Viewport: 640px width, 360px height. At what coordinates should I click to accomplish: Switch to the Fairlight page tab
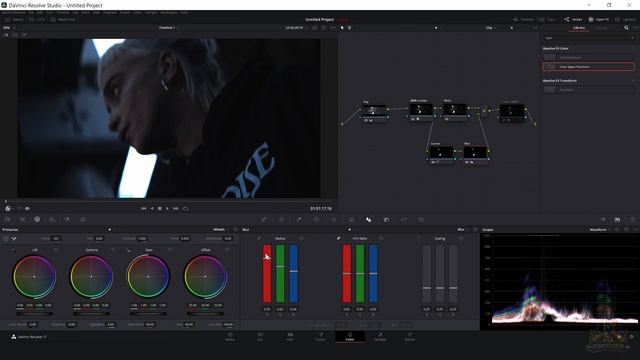[380, 336]
